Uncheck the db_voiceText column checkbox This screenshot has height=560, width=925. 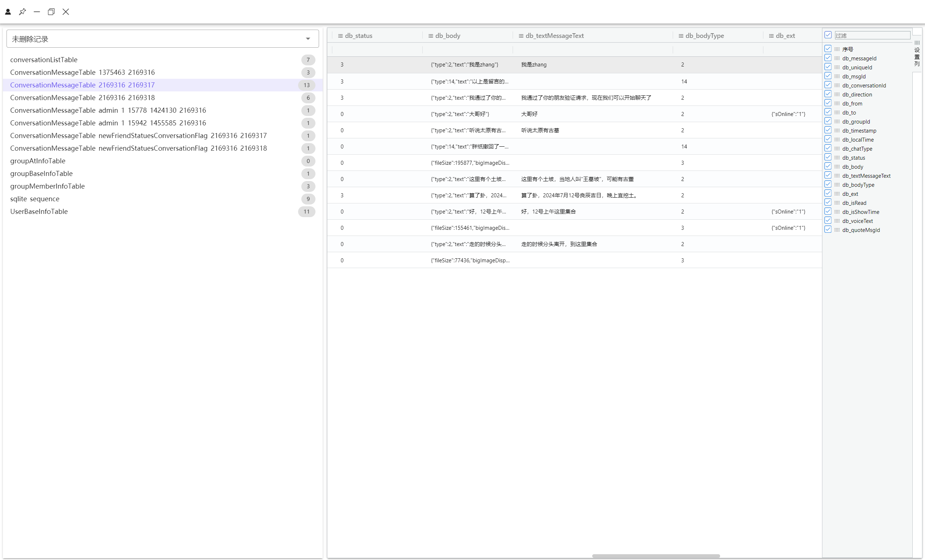tap(828, 220)
